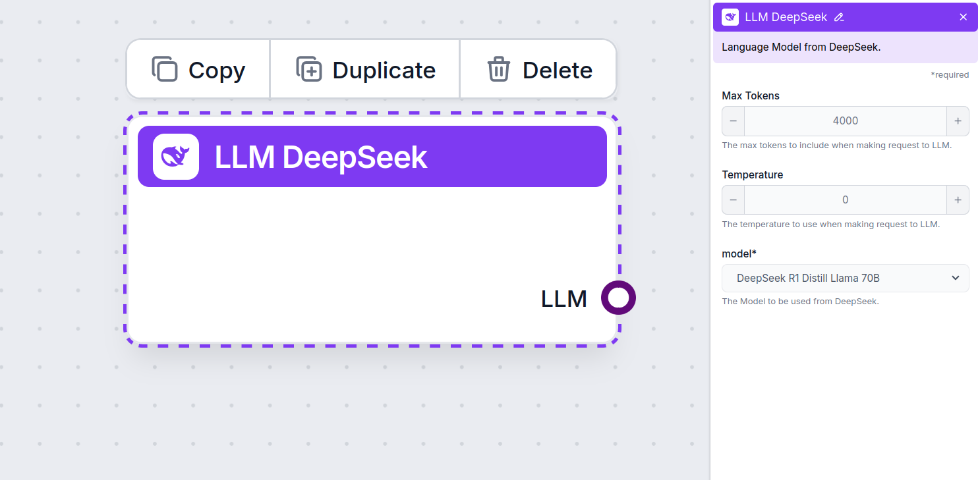Click the Duplicate button
Viewport: 980px width, 480px height.
point(364,68)
